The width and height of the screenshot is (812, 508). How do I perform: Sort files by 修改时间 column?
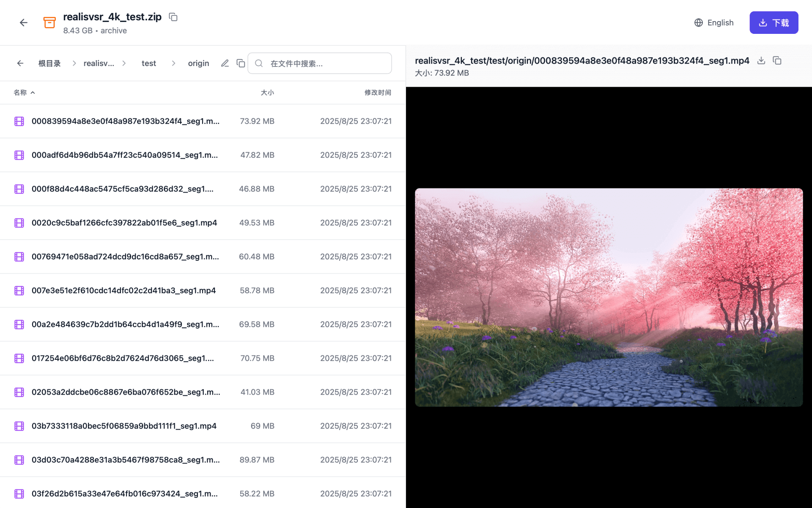tap(378, 92)
